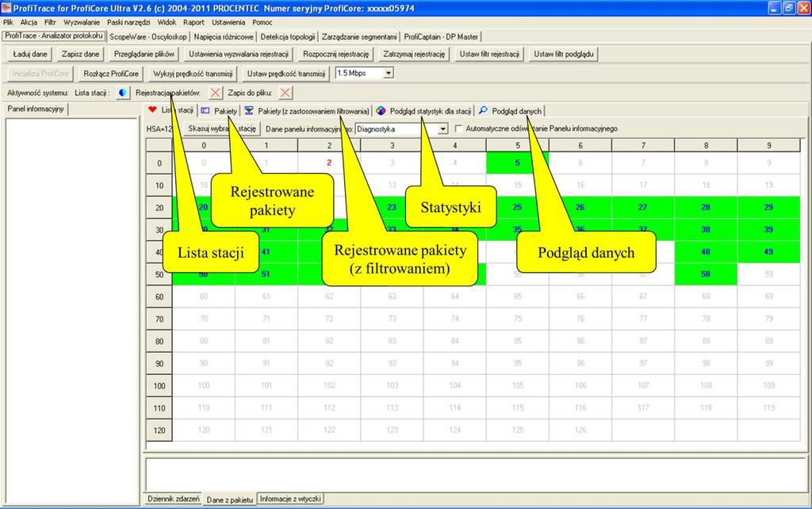Open the Akcja menu

[29, 22]
